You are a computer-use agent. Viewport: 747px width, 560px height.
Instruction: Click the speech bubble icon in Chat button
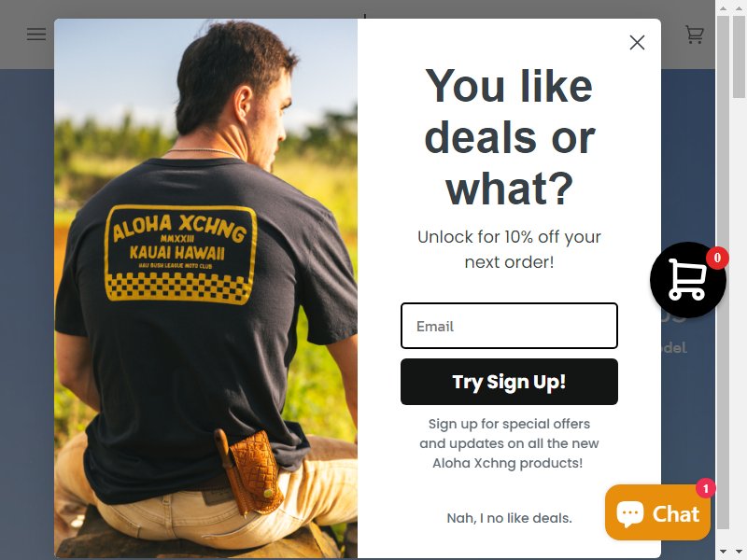point(630,513)
